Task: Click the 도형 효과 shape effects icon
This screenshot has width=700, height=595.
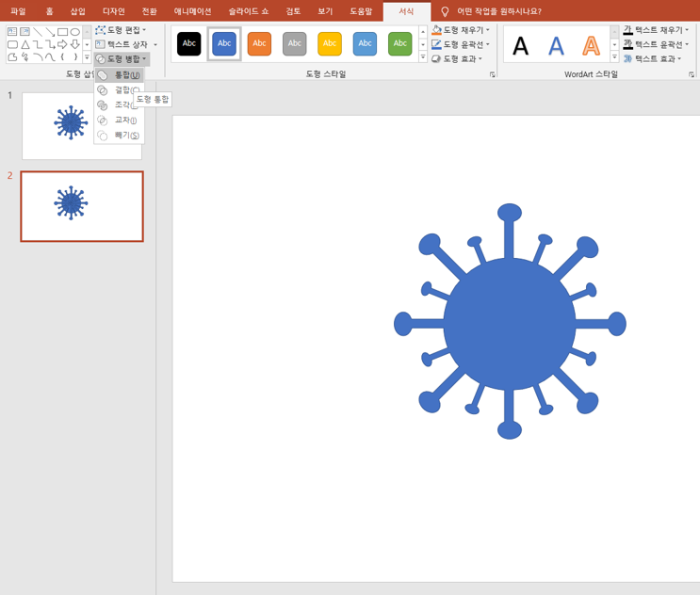Action: pos(436,59)
